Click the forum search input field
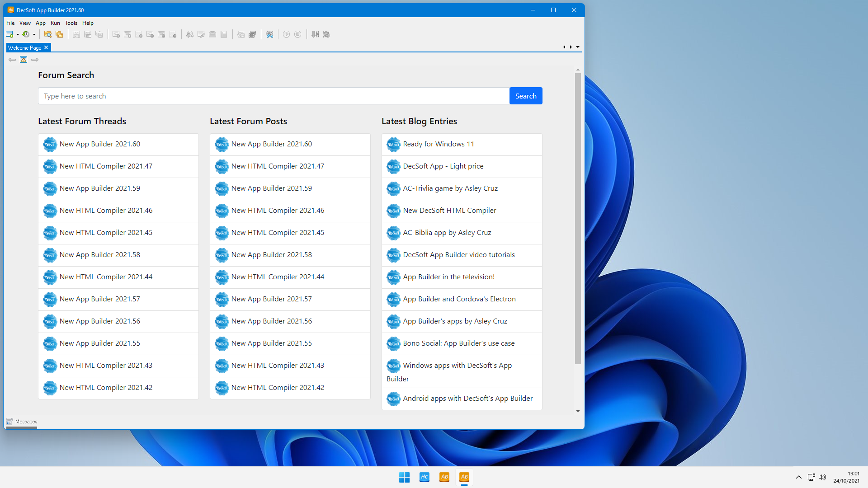Screen dimensions: 868x488 274,96
